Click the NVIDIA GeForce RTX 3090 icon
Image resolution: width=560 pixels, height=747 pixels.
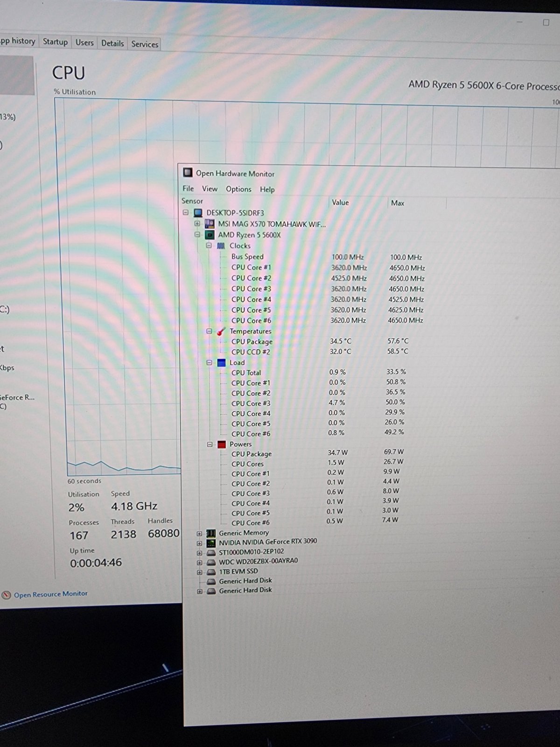[211, 543]
